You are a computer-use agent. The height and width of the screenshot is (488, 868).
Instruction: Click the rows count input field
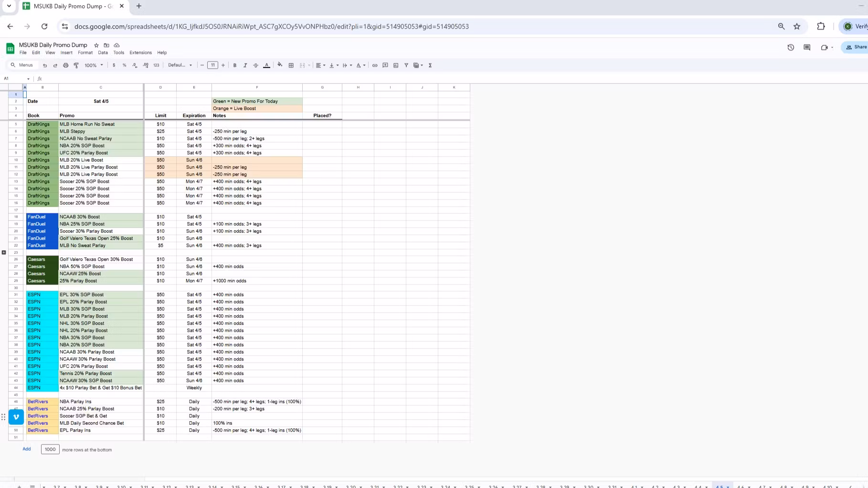pyautogui.click(x=50, y=449)
